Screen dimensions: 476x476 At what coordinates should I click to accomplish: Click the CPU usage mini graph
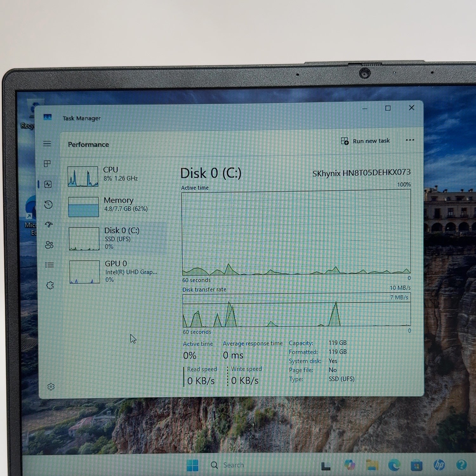[x=83, y=176]
